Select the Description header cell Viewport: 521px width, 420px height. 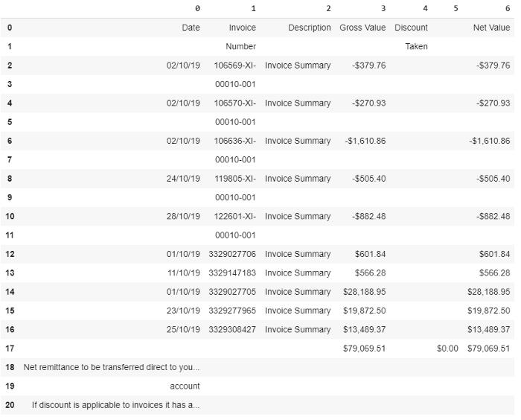(x=309, y=28)
